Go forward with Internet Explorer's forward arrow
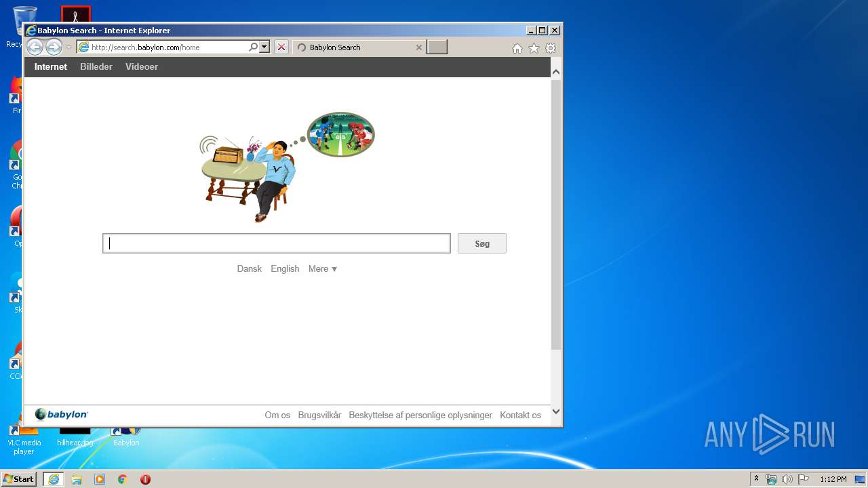The width and height of the screenshot is (868, 488). point(54,47)
